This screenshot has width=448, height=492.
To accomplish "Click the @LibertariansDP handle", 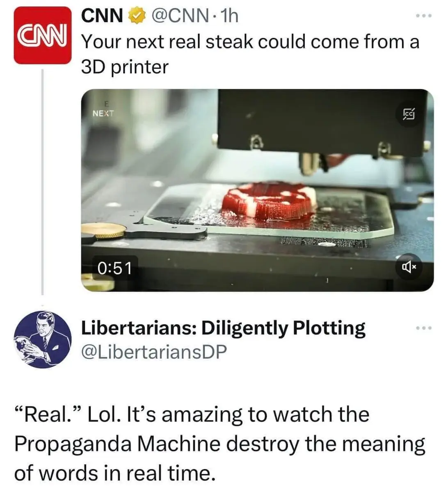I will [x=154, y=352].
